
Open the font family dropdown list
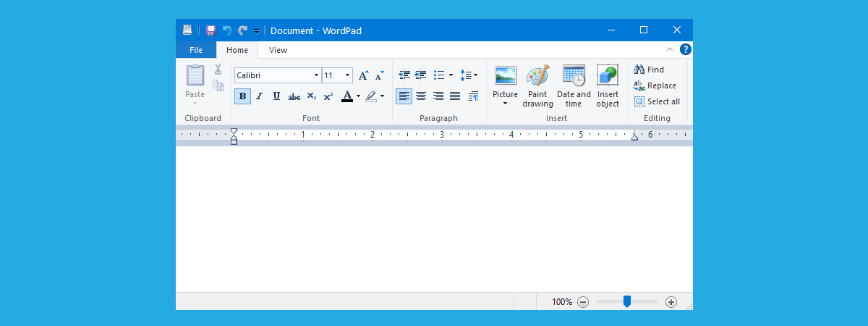316,75
